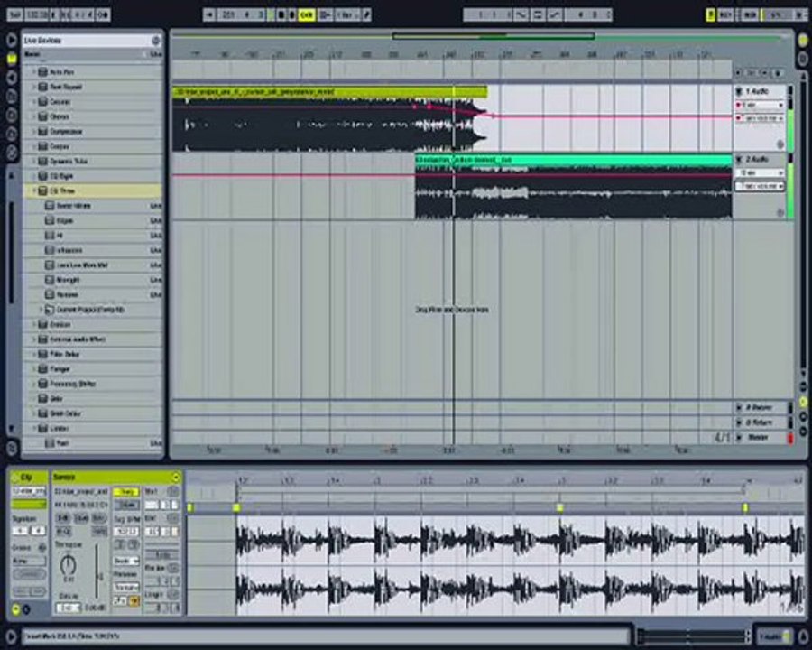
Task: Toggle the Hi-Q switch in Sample box
Action: click(62, 532)
